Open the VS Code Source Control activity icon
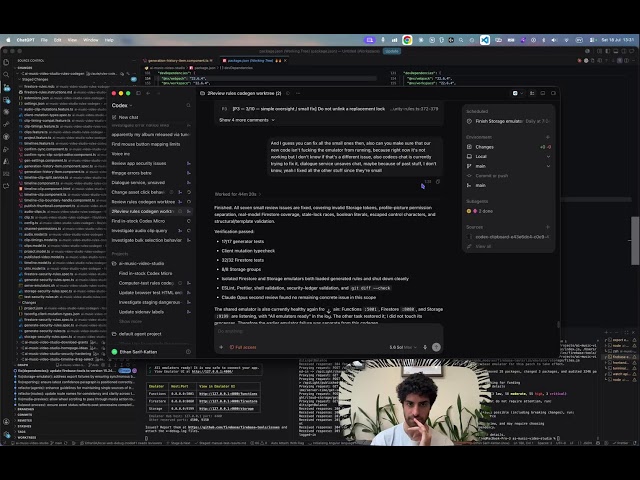This screenshot has height=480, width=640. point(7,87)
